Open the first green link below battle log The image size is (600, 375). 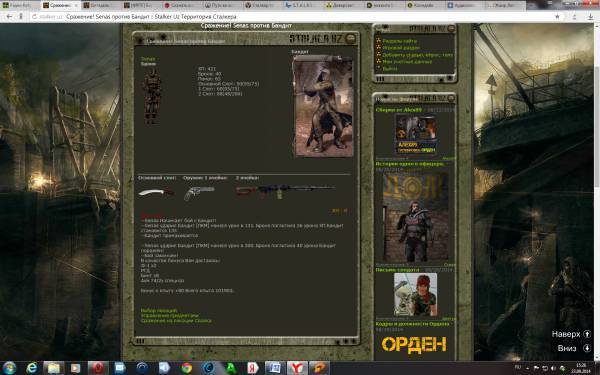pyautogui.click(x=159, y=311)
